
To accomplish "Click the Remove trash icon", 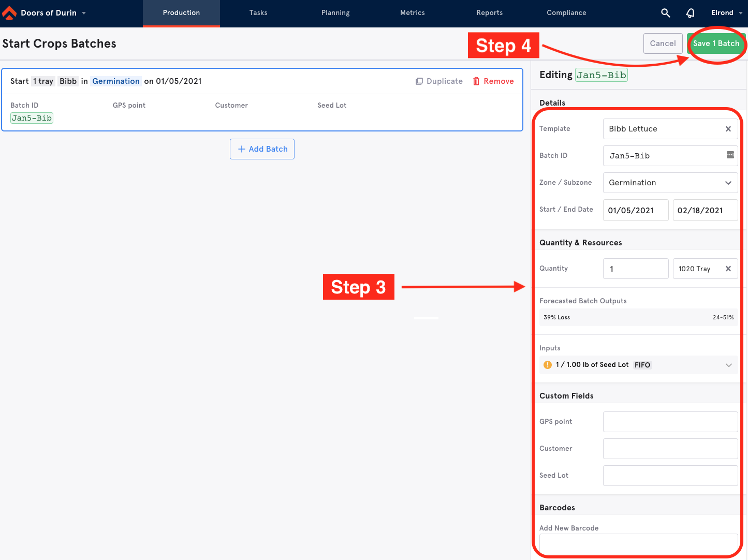I will pos(476,81).
